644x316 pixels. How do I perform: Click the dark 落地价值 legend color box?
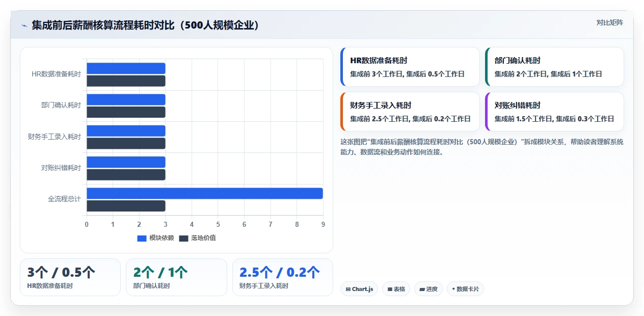tap(183, 238)
